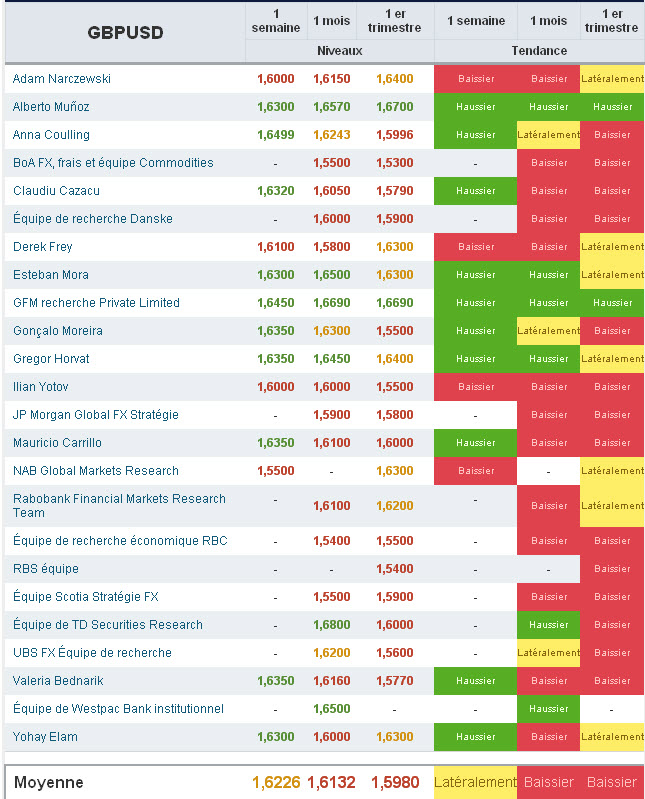The height and width of the screenshot is (799, 645).
Task: Select Gregor Horvat name
Action: pyautogui.click(x=51, y=359)
